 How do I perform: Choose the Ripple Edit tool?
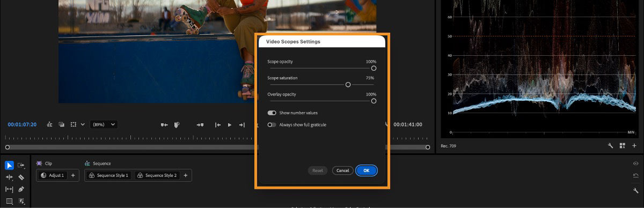(10, 177)
